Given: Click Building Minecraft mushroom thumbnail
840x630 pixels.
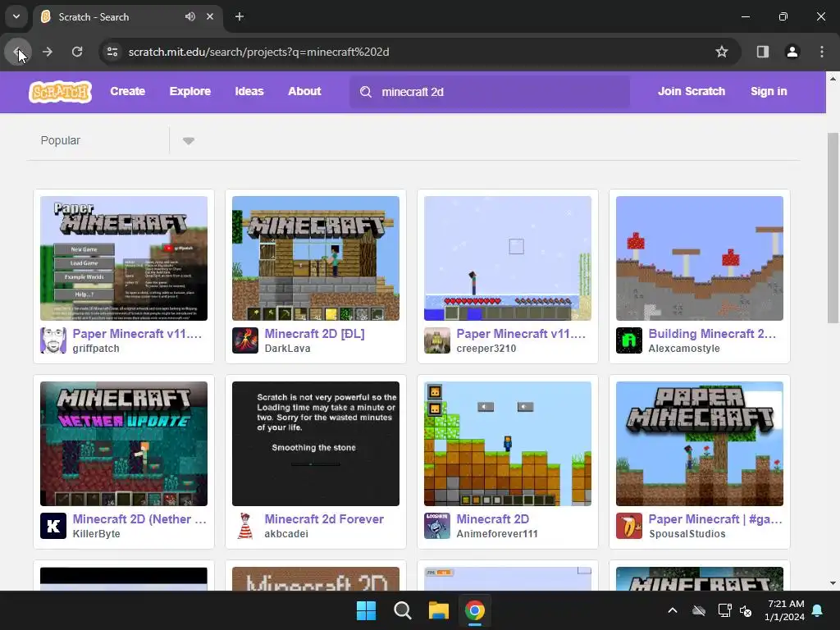Looking at the screenshot, I should [x=700, y=258].
